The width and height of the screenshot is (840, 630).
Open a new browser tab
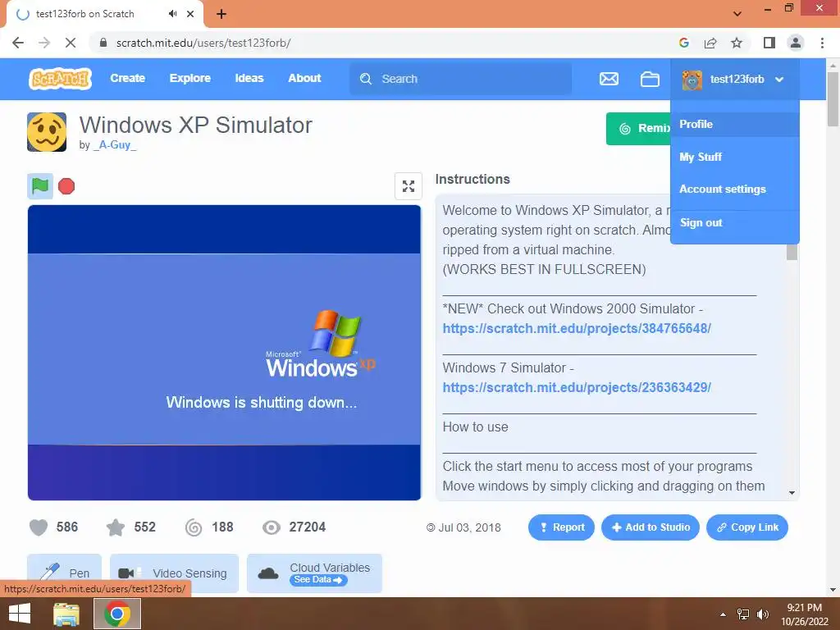pyautogui.click(x=221, y=14)
